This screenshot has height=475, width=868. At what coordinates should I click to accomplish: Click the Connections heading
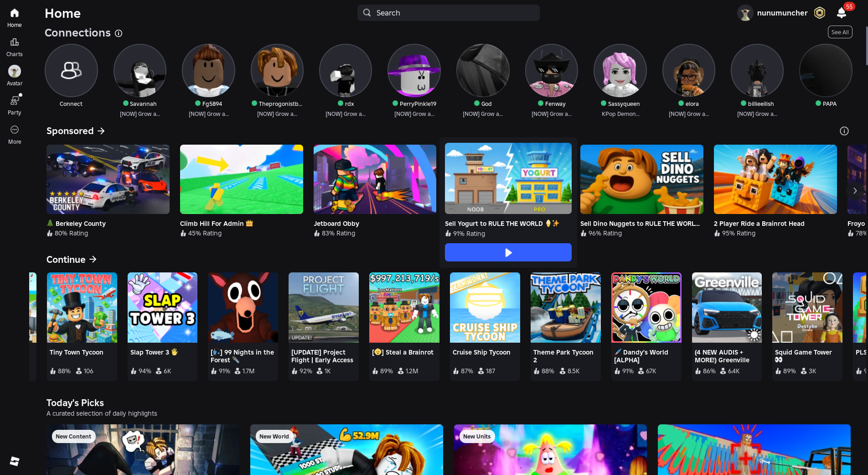pos(77,33)
